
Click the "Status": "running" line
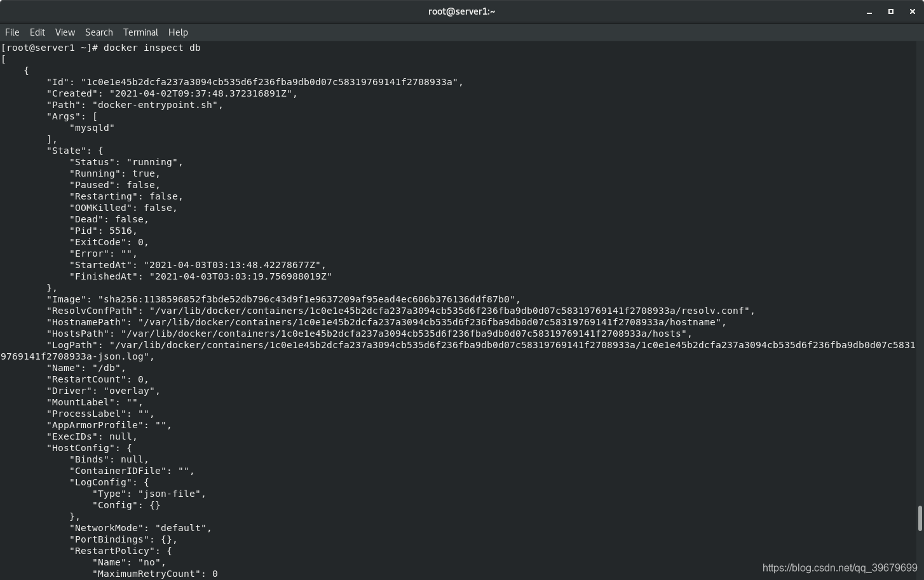tap(126, 162)
